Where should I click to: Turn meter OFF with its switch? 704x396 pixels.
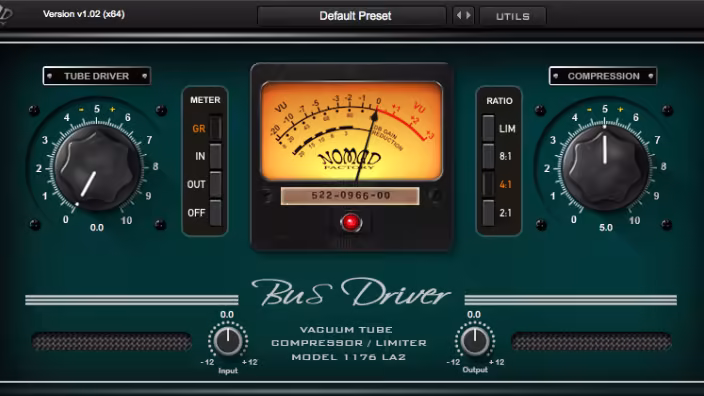click(x=216, y=212)
